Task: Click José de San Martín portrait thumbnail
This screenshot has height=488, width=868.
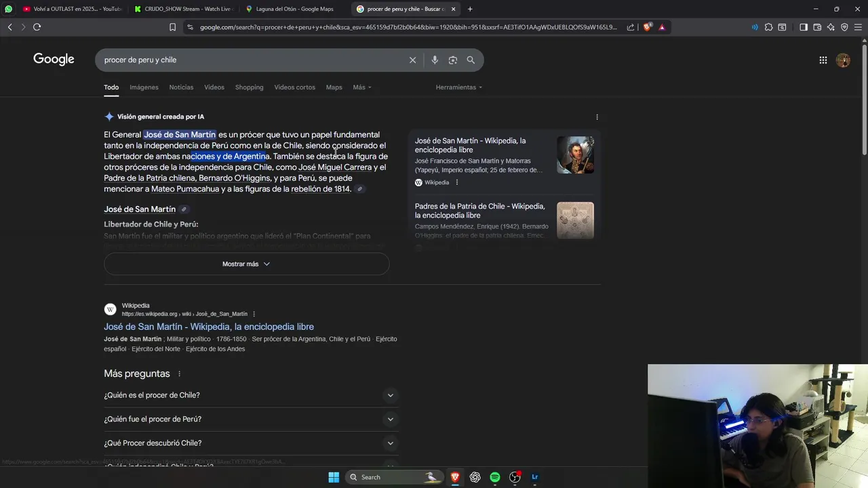Action: click(x=575, y=155)
